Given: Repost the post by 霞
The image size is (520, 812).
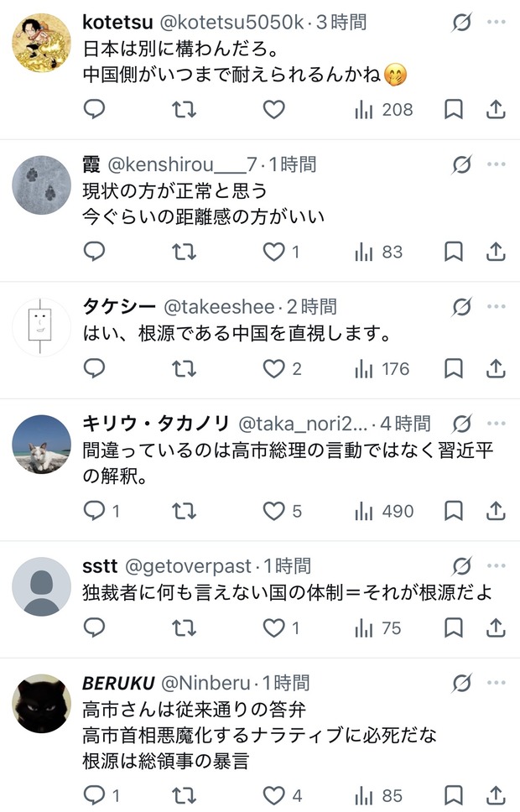Looking at the screenshot, I should point(184,252).
